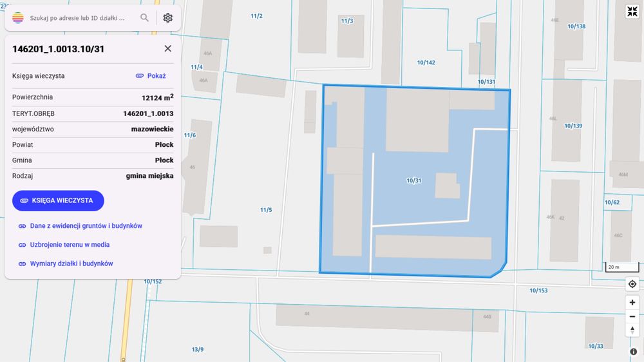Select parcel labeled 10/31 on map
Image resolution: width=644 pixels, height=362 pixels.
413,180
